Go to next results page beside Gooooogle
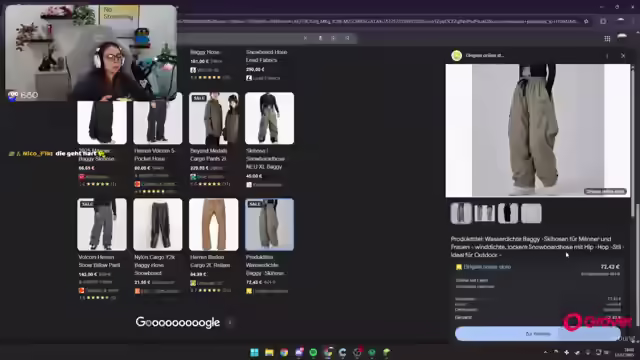 coord(230,322)
